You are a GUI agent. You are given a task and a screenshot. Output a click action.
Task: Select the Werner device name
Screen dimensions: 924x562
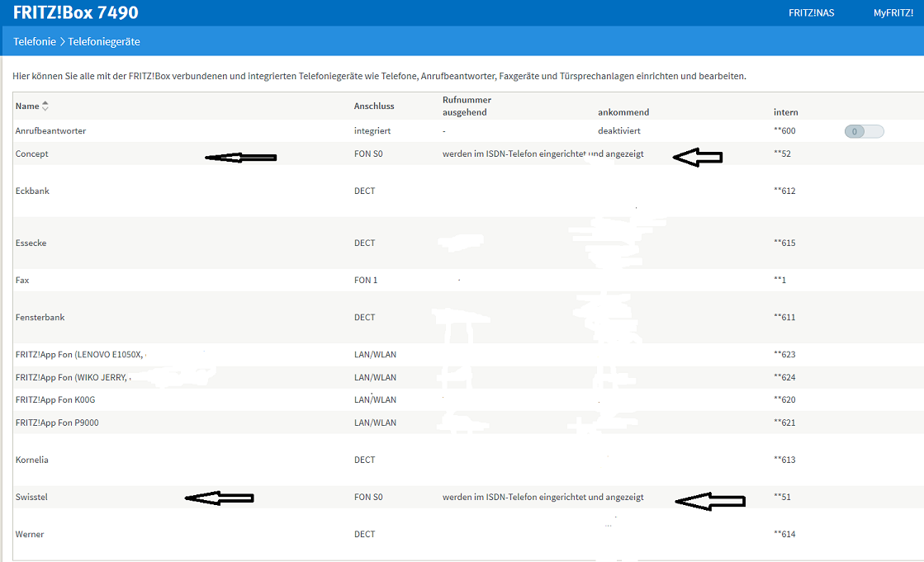click(30, 534)
